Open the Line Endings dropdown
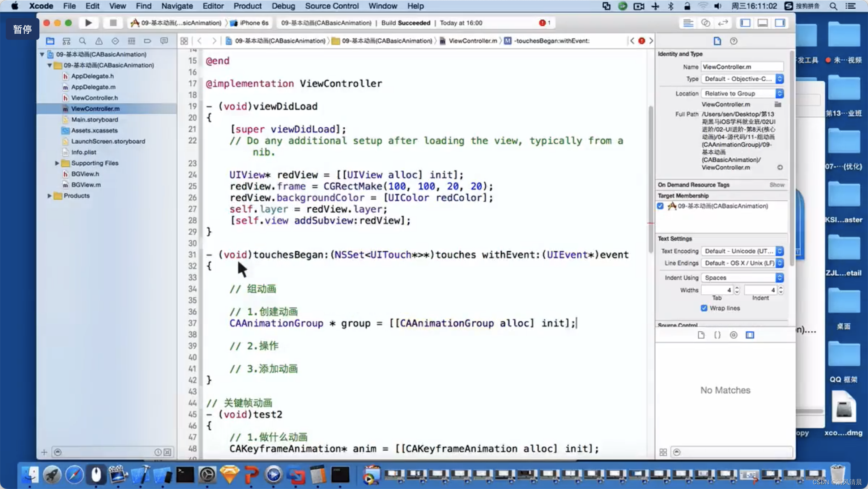 point(743,263)
